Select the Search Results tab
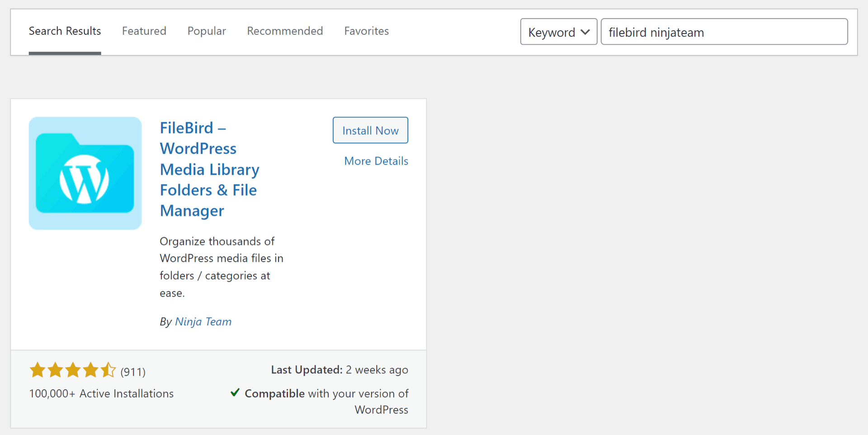This screenshot has width=868, height=435. coord(65,31)
